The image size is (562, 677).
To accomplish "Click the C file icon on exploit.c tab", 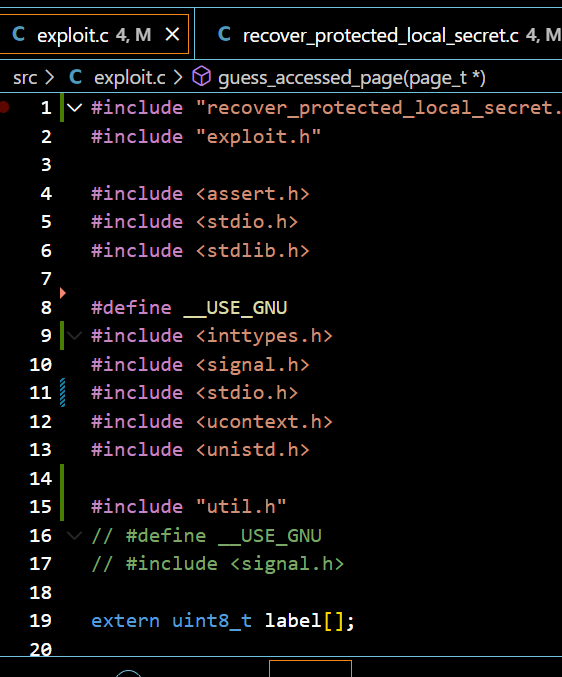I will (19, 34).
